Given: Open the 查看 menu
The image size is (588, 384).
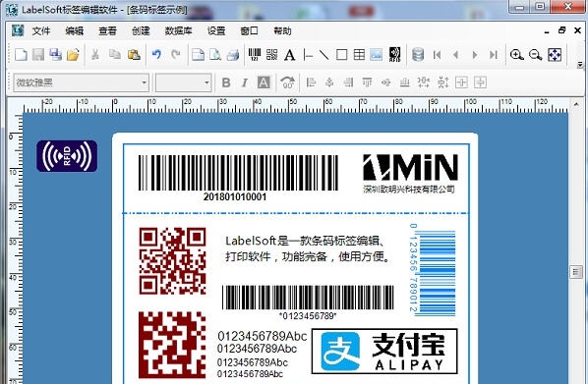Looking at the screenshot, I should [107, 31].
